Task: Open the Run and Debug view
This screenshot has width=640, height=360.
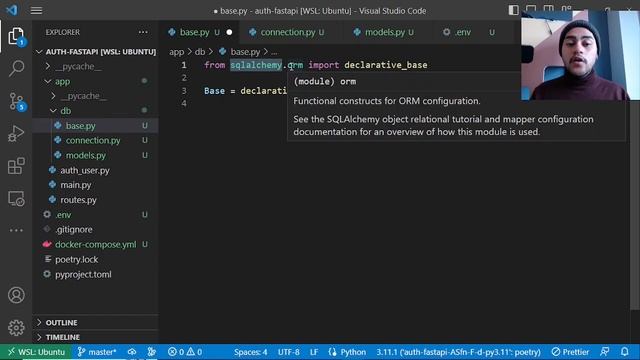Action: coord(16,133)
